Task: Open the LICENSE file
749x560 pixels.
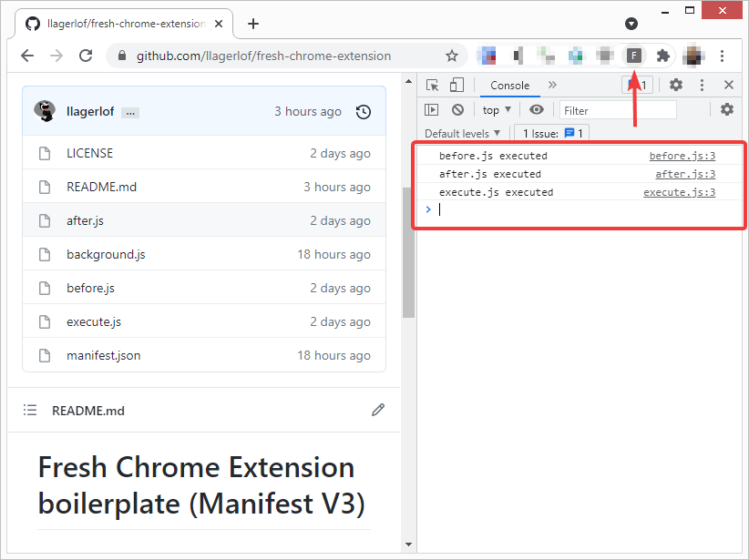Action: [x=90, y=153]
